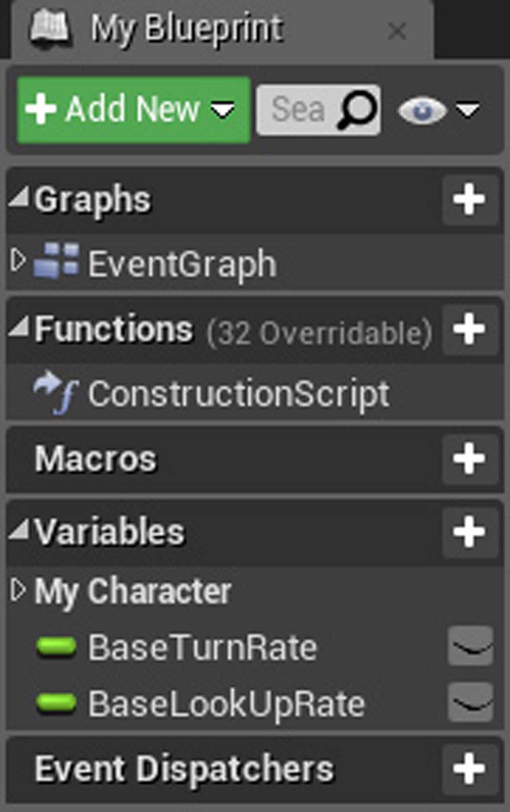Click the plus icon in Graphs section
Screen dimensions: 510x812
(x=469, y=200)
